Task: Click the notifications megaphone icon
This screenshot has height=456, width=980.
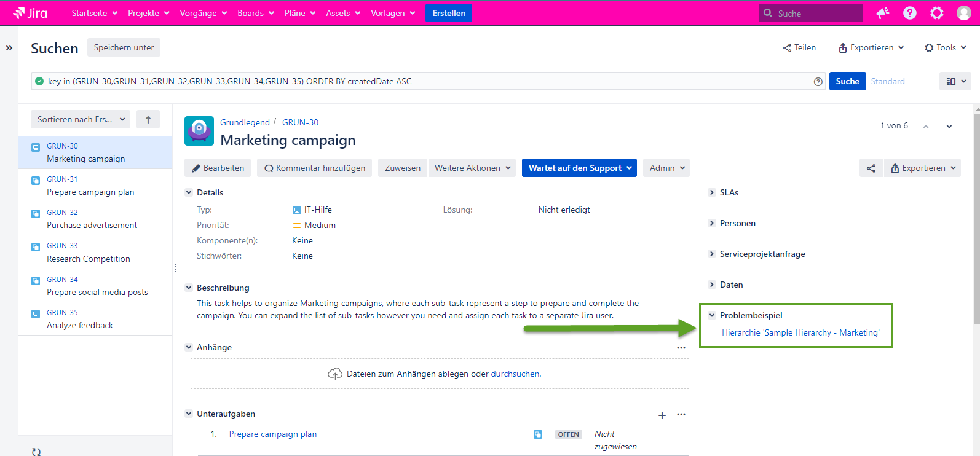Action: coord(883,13)
